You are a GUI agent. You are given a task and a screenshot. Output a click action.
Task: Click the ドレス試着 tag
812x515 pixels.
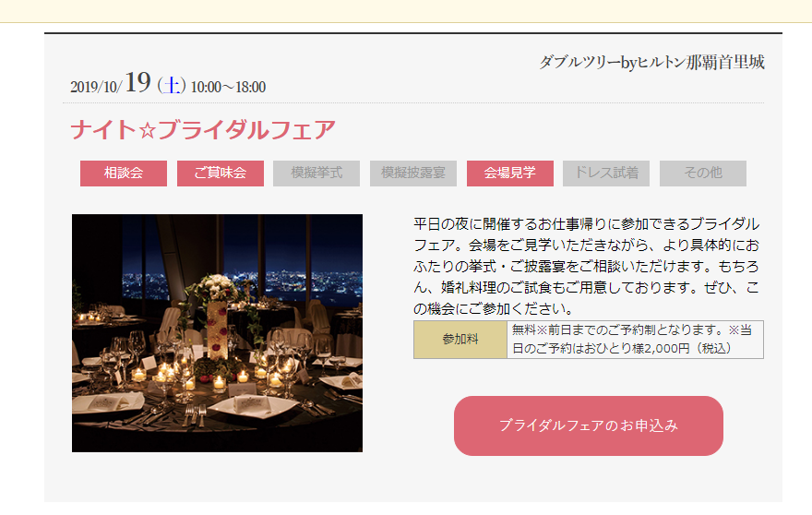coord(606,173)
